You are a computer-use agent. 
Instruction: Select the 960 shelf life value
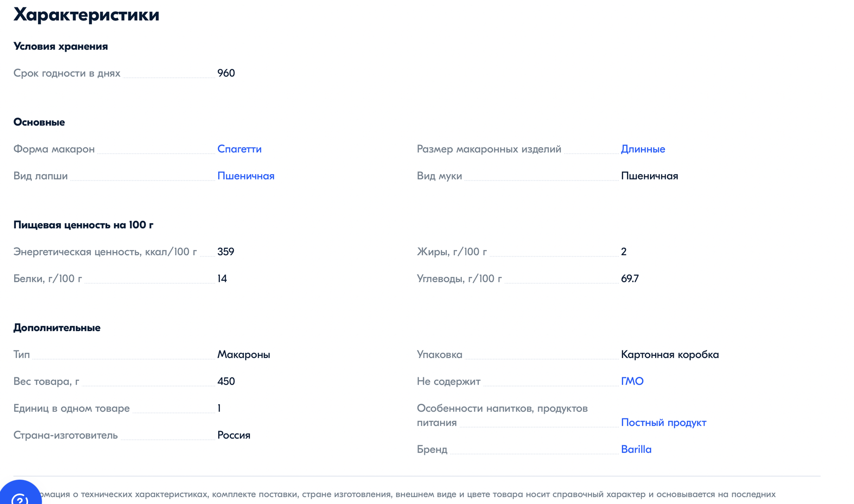[x=226, y=73]
